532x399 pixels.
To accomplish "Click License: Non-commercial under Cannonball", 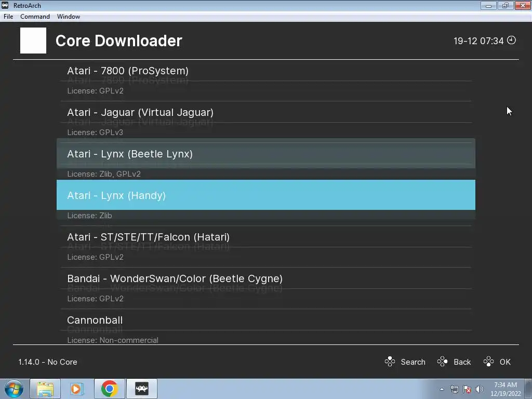I will click(113, 340).
